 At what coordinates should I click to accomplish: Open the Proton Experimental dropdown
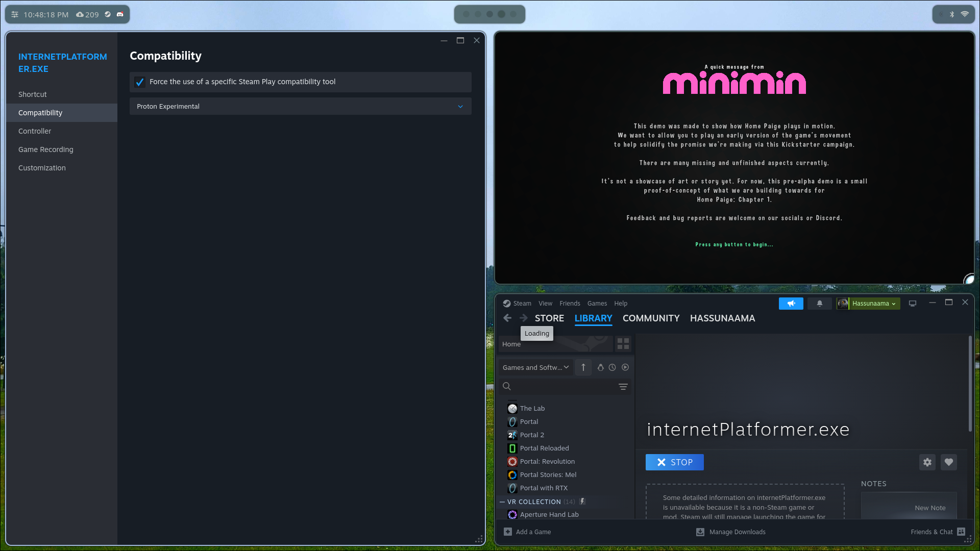pyautogui.click(x=300, y=106)
